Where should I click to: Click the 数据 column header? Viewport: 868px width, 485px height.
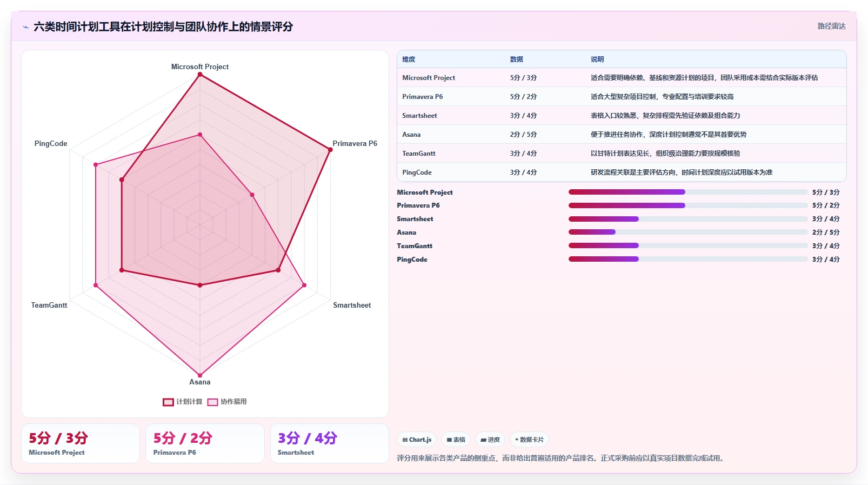pos(517,59)
